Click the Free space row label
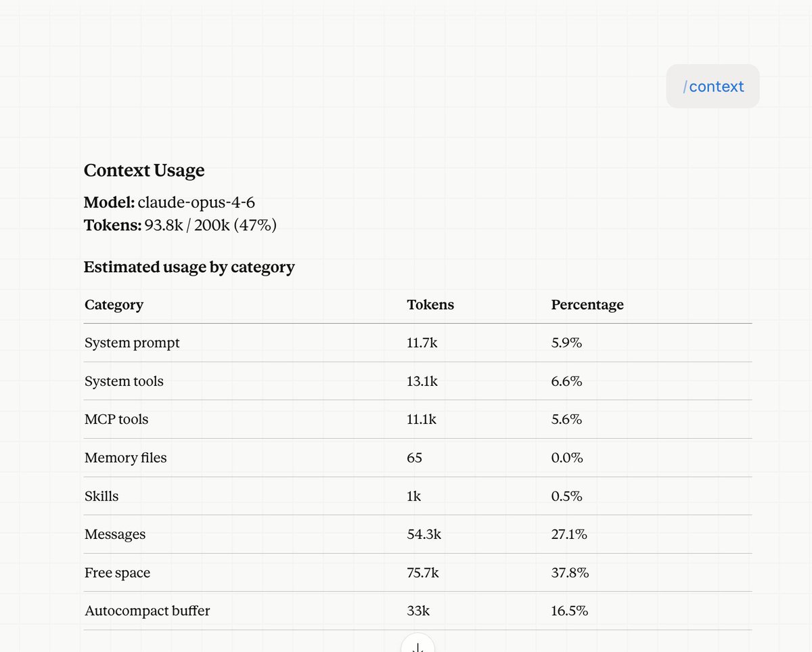The width and height of the screenshot is (812, 652). click(117, 573)
